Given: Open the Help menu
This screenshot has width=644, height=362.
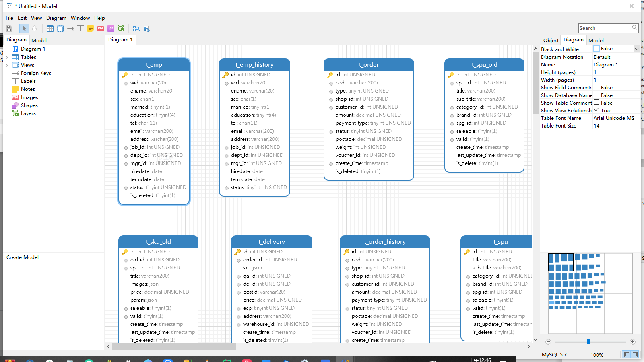Looking at the screenshot, I should [x=99, y=18].
